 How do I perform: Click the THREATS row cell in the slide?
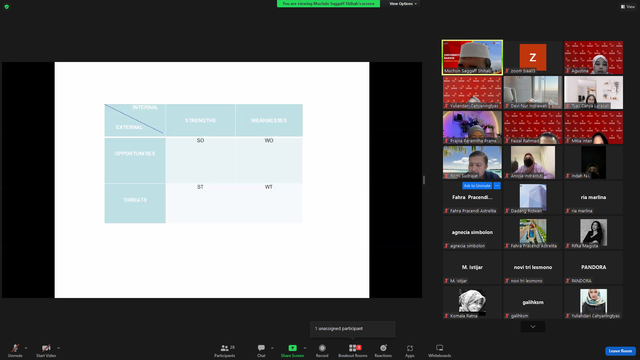pyautogui.click(x=135, y=203)
